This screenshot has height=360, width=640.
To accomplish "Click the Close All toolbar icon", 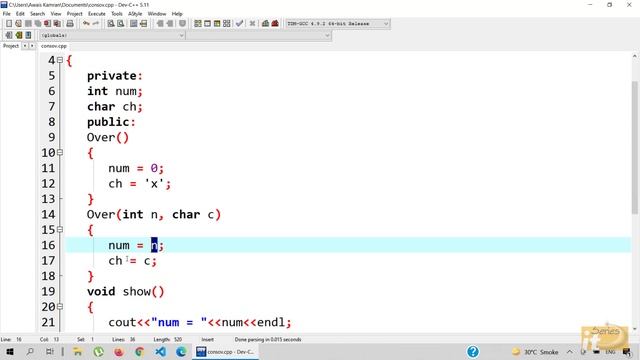I will pos(57,24).
